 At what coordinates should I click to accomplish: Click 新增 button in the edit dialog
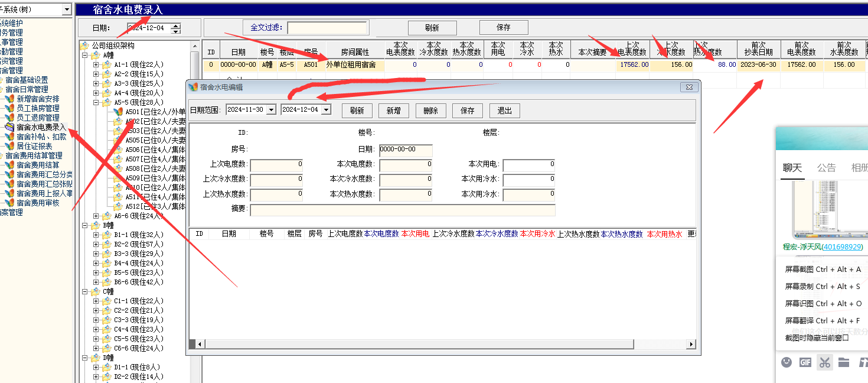pos(393,111)
